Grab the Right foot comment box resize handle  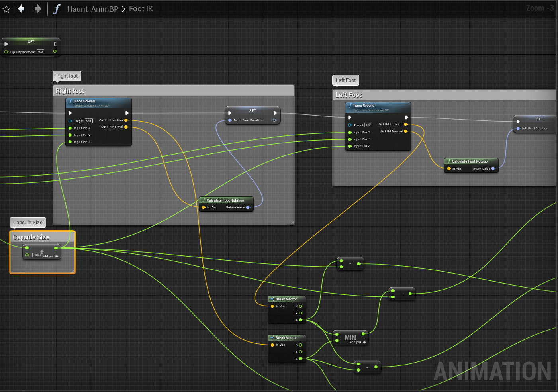(x=292, y=223)
